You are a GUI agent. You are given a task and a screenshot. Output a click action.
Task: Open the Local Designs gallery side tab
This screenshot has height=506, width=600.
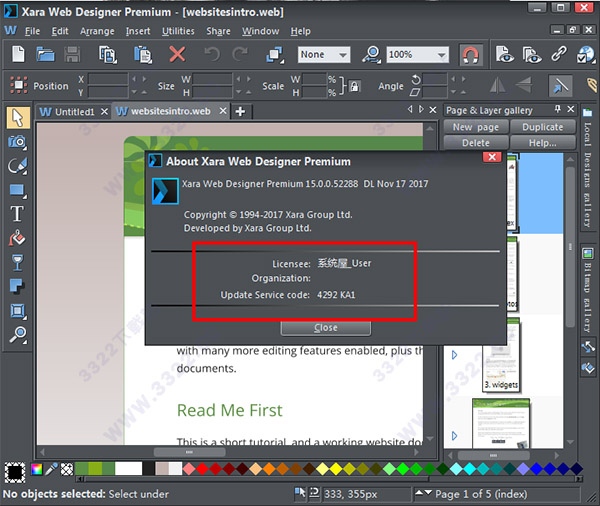587,168
